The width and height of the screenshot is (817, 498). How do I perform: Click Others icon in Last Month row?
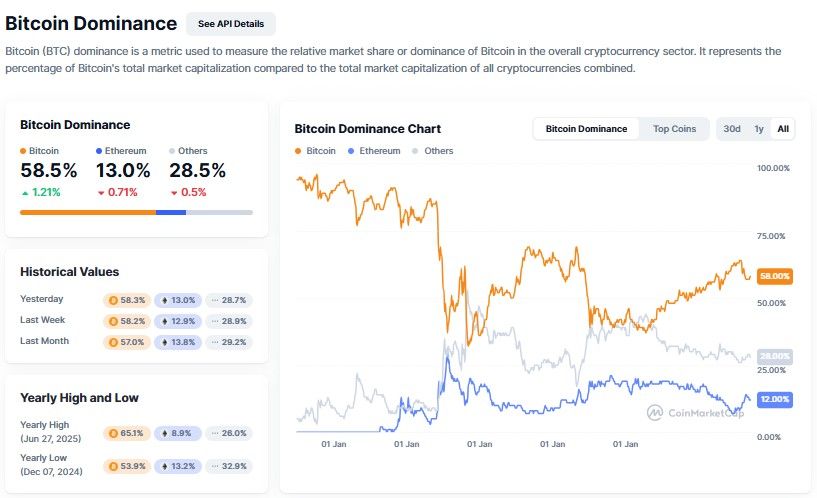216,342
